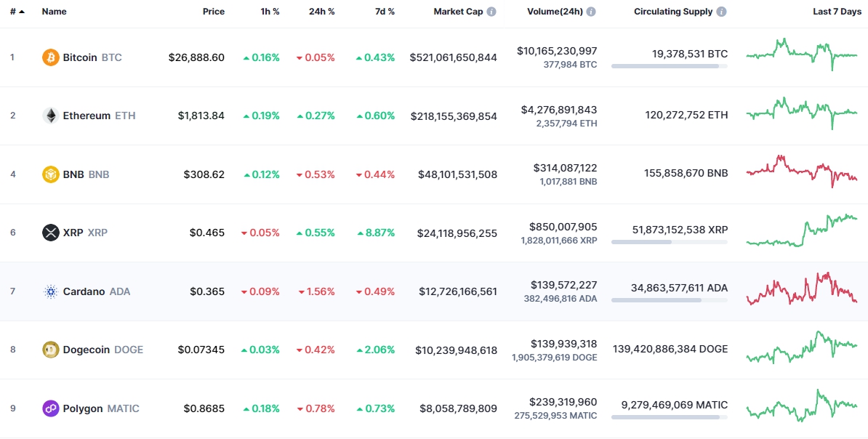Open the Cardano ADA name link
This screenshot has width=868, height=439.
[x=96, y=291]
